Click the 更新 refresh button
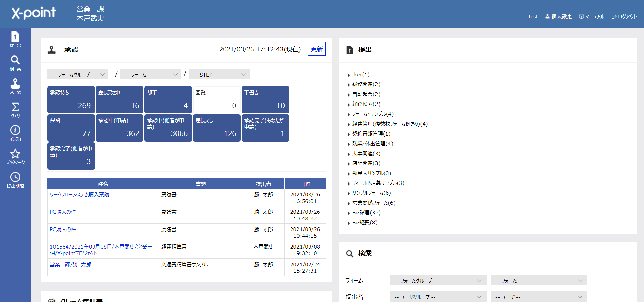Image resolution: width=644 pixels, height=302 pixels. [317, 49]
